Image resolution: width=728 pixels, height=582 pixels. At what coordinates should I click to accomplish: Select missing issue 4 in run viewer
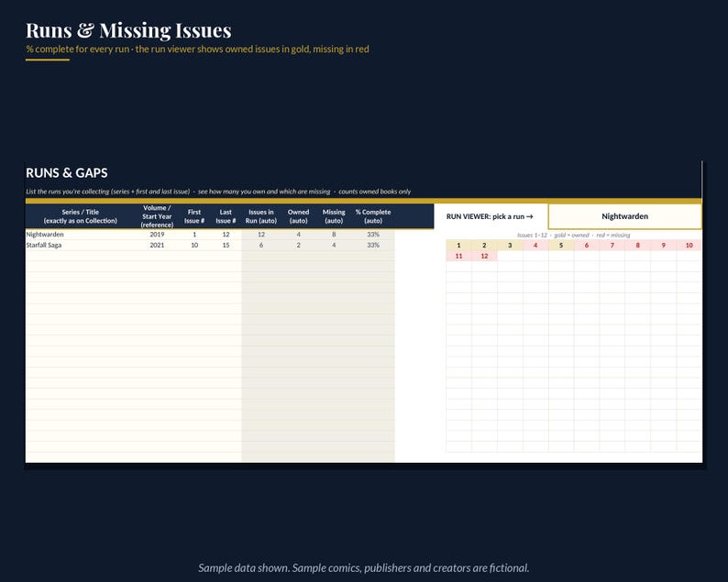click(535, 245)
